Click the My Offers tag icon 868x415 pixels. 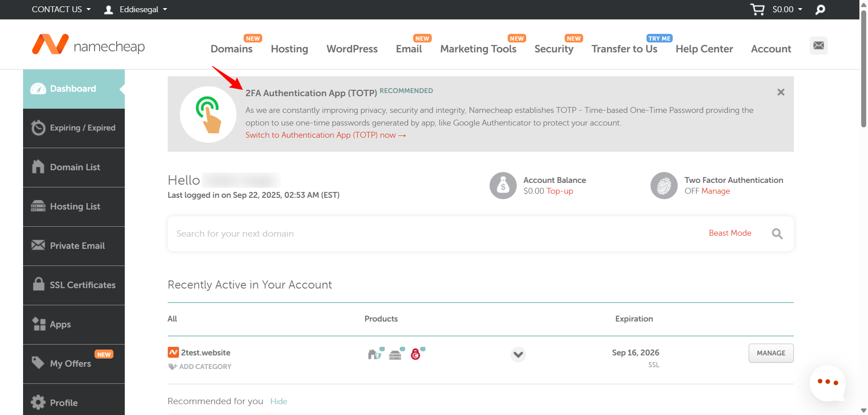[38, 363]
